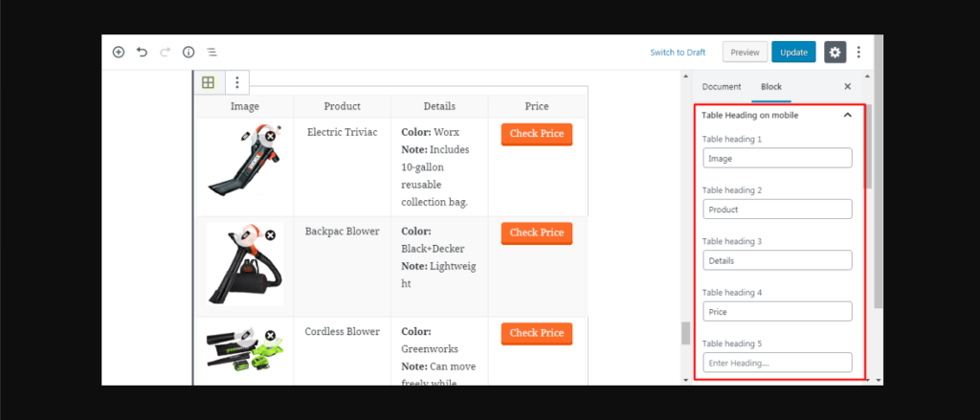Remove the Cordless Blower image
The height and width of the screenshot is (420, 980).
tap(270, 335)
